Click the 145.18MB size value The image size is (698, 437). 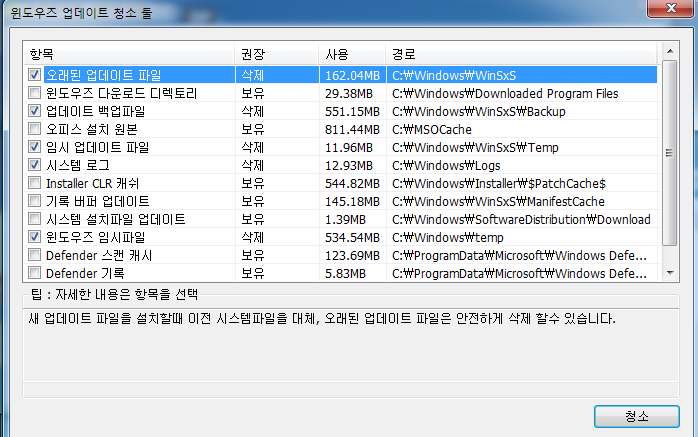pyautogui.click(x=352, y=202)
